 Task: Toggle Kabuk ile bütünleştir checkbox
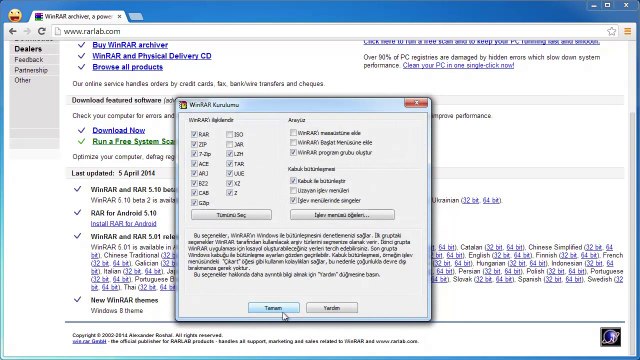tap(293, 180)
